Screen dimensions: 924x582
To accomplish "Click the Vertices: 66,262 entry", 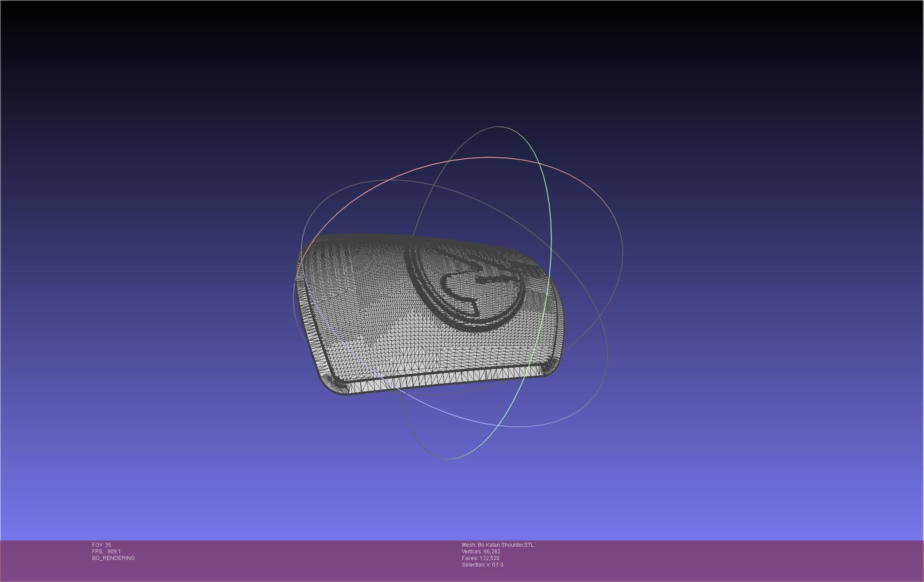I will [481, 552].
